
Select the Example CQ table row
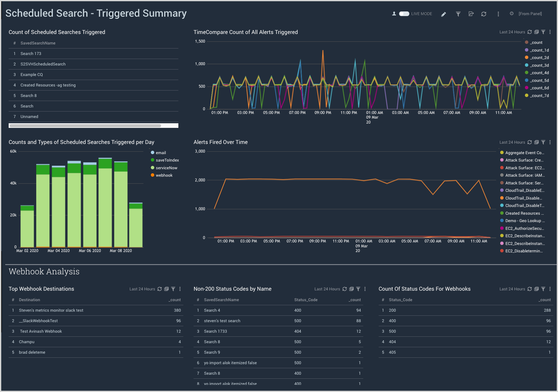click(x=32, y=75)
